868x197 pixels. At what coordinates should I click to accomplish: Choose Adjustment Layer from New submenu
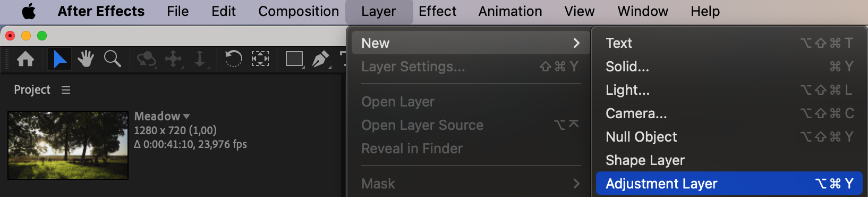coord(729,184)
